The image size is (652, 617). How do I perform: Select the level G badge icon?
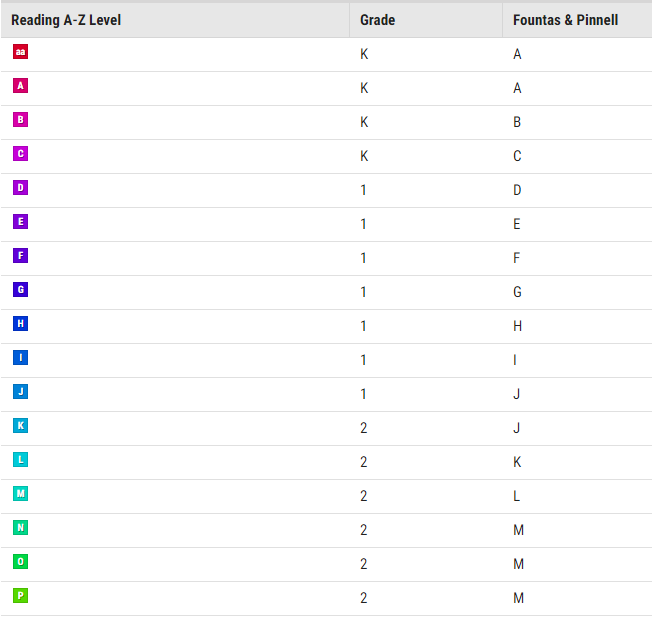20,290
